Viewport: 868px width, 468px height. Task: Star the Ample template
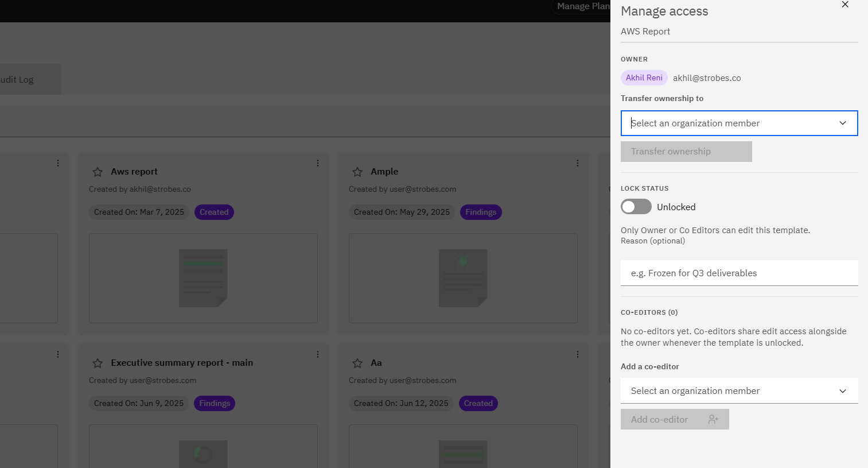click(357, 172)
